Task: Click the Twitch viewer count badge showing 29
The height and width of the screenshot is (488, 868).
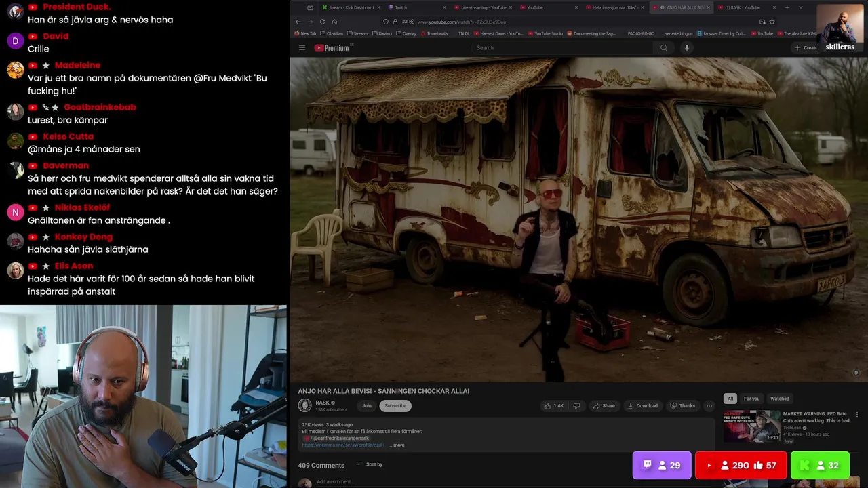Action: 662,466
